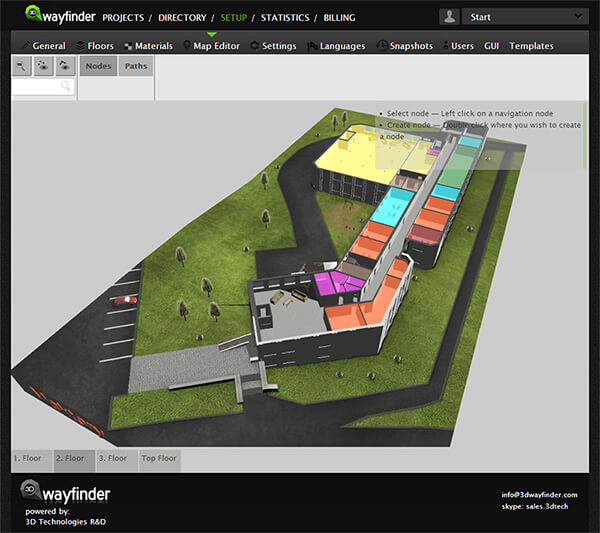The image size is (600, 533).
Task: Click the search magnifier in the search box
Action: (x=65, y=86)
